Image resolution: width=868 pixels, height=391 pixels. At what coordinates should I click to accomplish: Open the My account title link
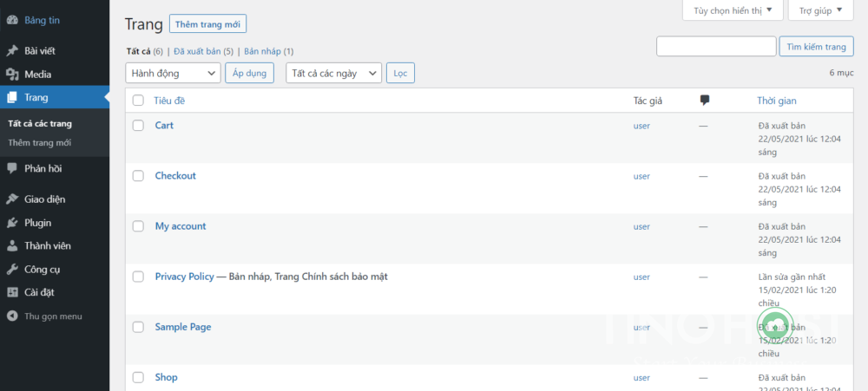181,226
